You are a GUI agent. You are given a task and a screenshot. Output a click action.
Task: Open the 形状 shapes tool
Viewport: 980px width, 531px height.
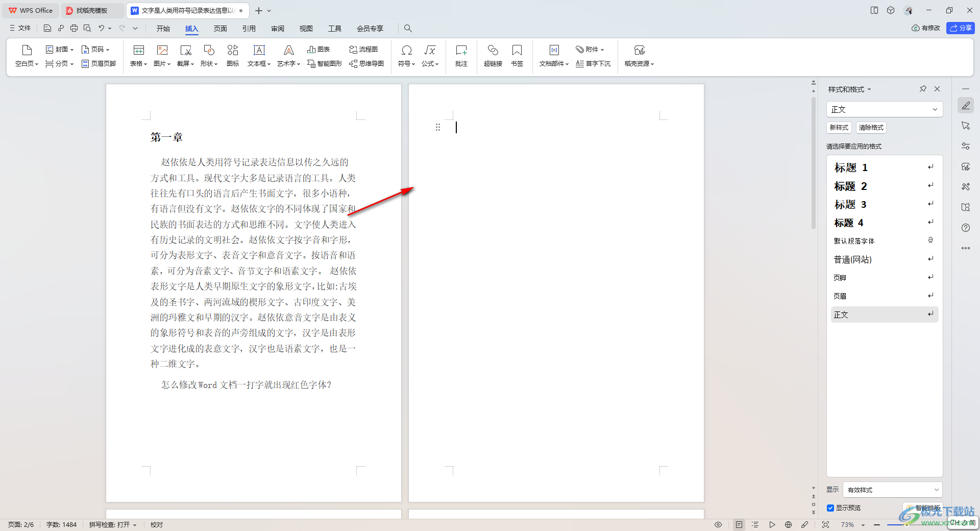209,56
